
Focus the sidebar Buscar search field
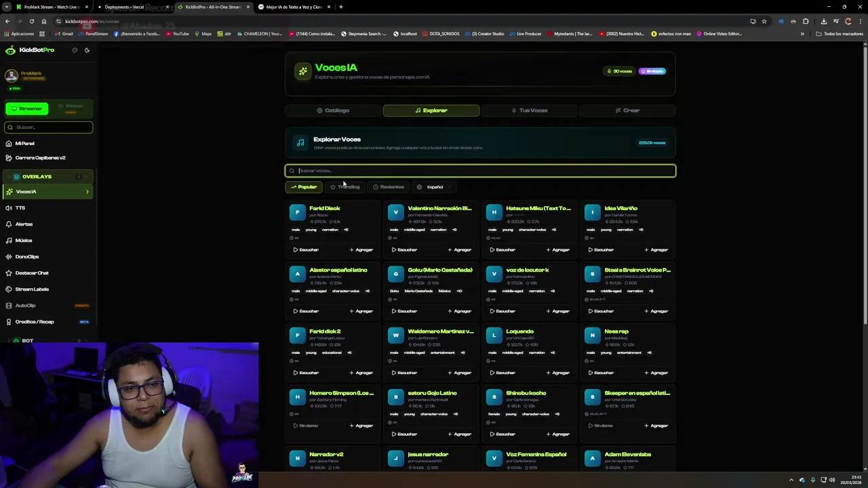49,127
